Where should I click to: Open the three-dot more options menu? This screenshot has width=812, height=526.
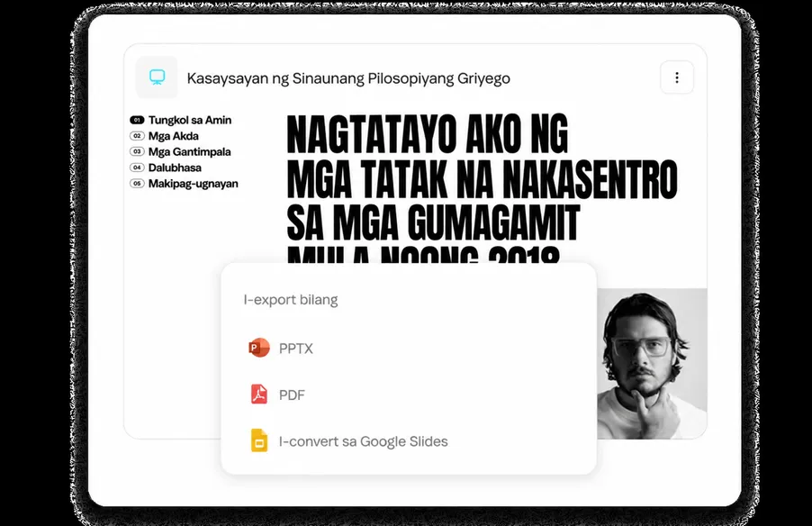(677, 77)
